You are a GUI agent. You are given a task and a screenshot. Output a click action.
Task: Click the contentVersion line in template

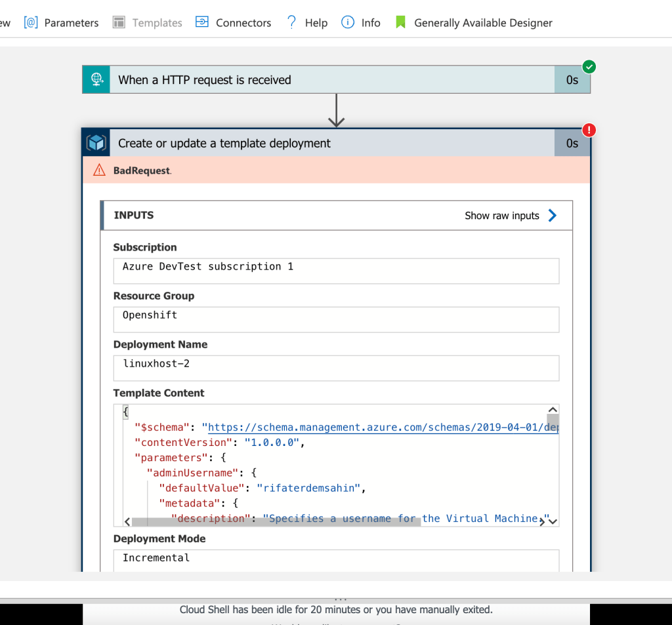tap(219, 443)
